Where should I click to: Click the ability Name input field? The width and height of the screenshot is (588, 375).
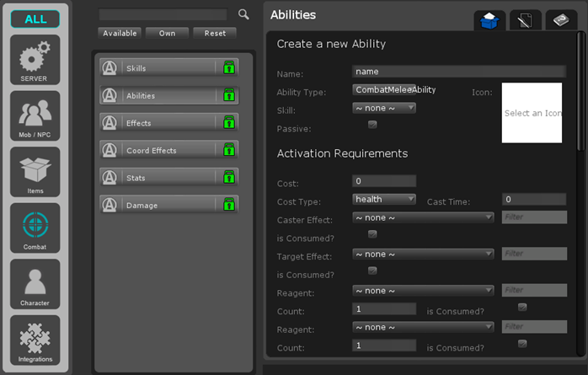[458, 72]
